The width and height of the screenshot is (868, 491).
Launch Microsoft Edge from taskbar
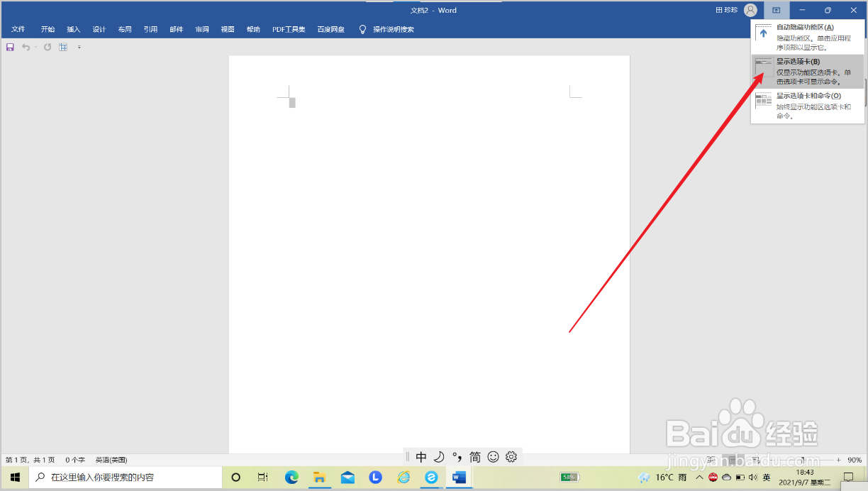coord(291,478)
